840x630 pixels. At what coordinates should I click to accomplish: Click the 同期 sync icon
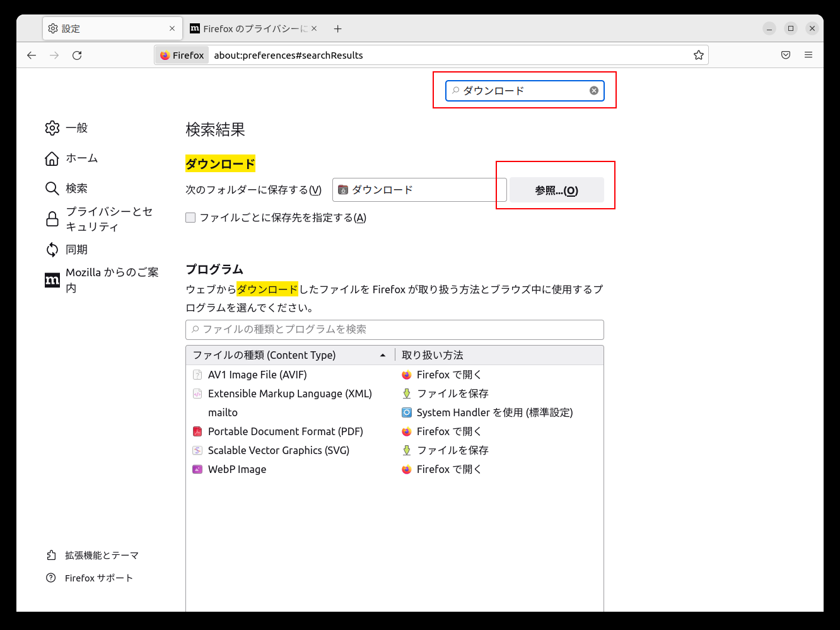[52, 250]
